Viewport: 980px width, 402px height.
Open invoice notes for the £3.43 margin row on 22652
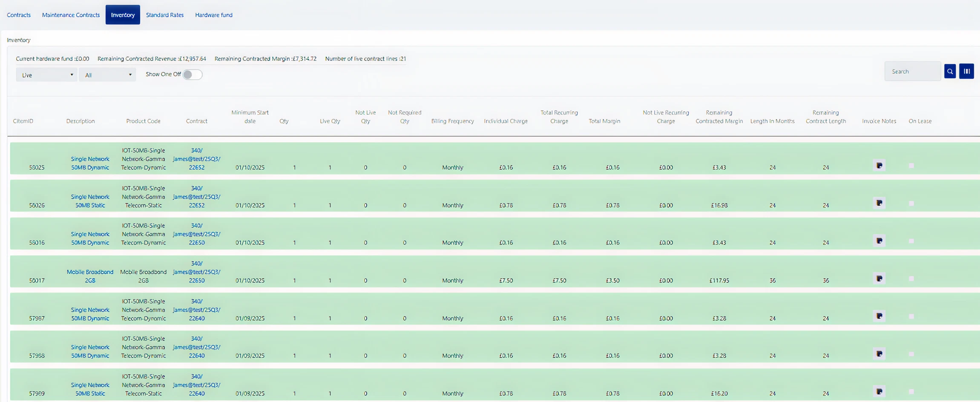click(x=879, y=166)
